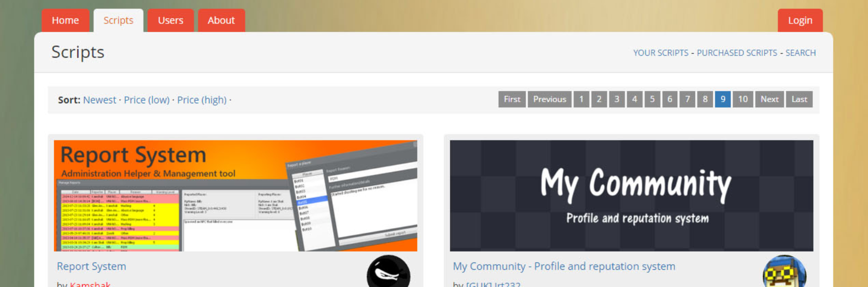Sort scripts by Newest

[x=99, y=100]
